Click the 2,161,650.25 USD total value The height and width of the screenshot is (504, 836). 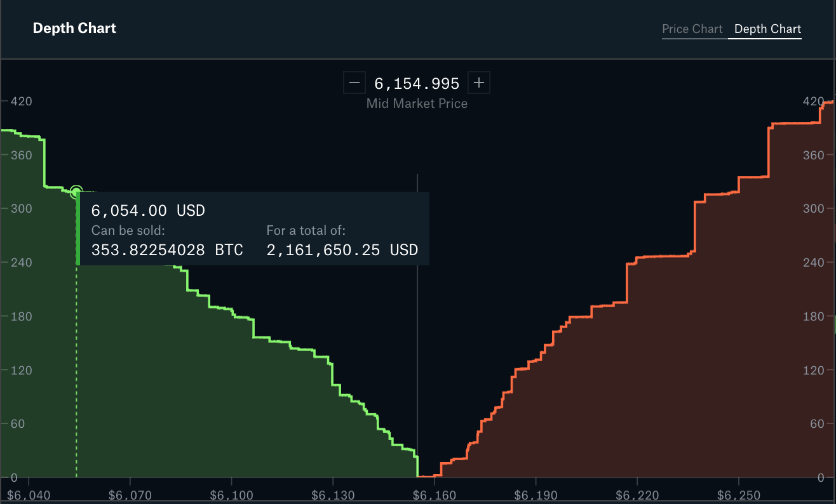[342, 250]
